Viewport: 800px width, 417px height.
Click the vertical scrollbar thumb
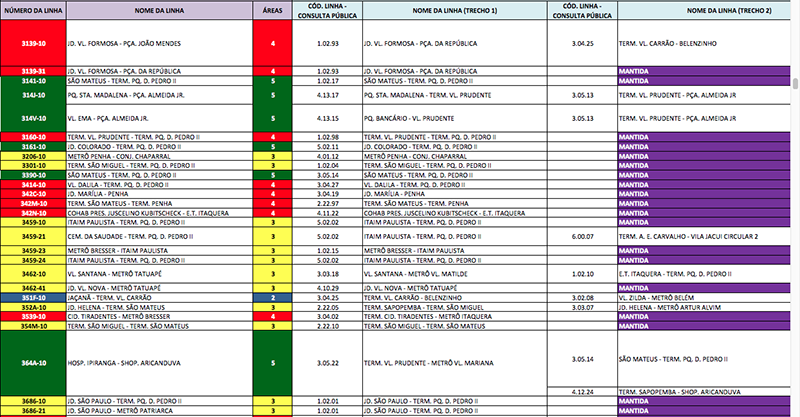[795, 84]
